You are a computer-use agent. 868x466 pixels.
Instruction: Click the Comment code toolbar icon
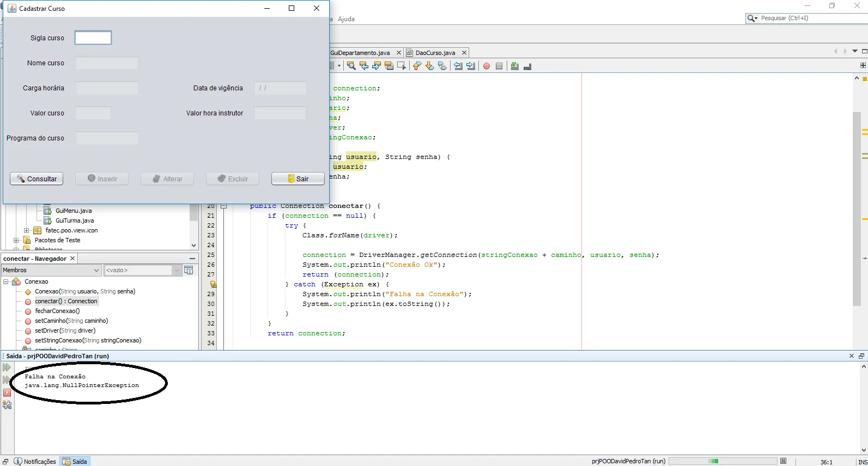(x=515, y=66)
